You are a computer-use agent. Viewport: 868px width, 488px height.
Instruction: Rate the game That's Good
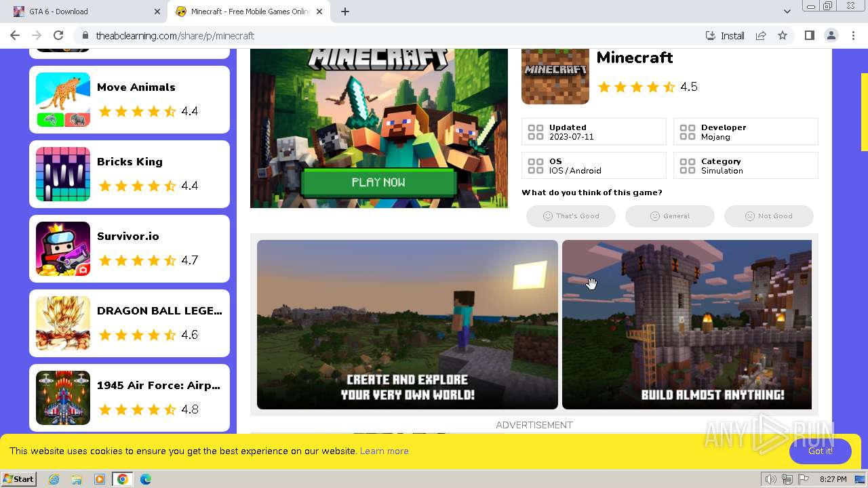click(571, 216)
